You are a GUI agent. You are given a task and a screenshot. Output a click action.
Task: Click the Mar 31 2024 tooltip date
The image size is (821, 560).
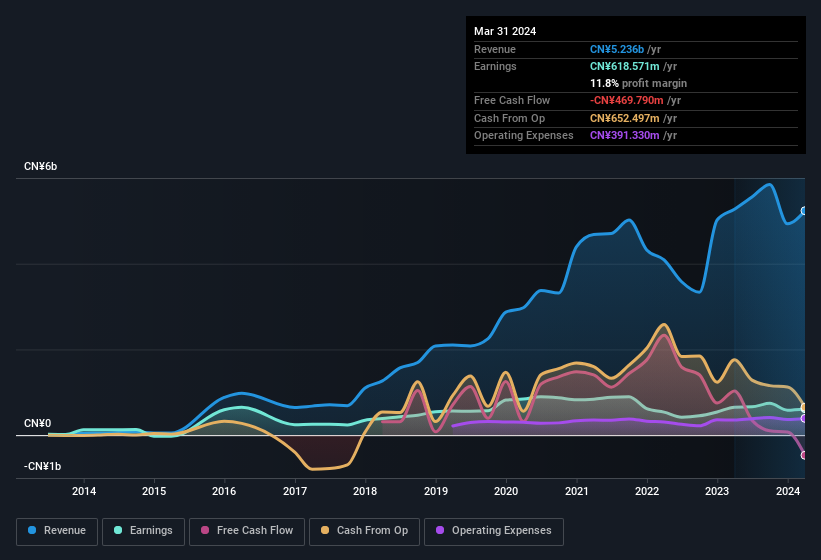tap(505, 31)
